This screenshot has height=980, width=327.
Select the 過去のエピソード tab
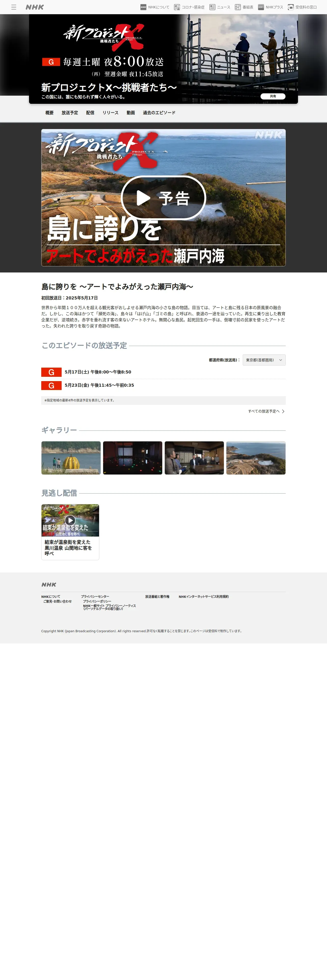159,113
